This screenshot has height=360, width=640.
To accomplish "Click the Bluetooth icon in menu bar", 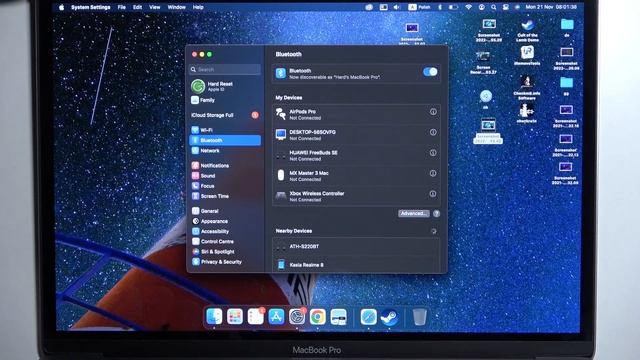I will pyautogui.click(x=440, y=7).
